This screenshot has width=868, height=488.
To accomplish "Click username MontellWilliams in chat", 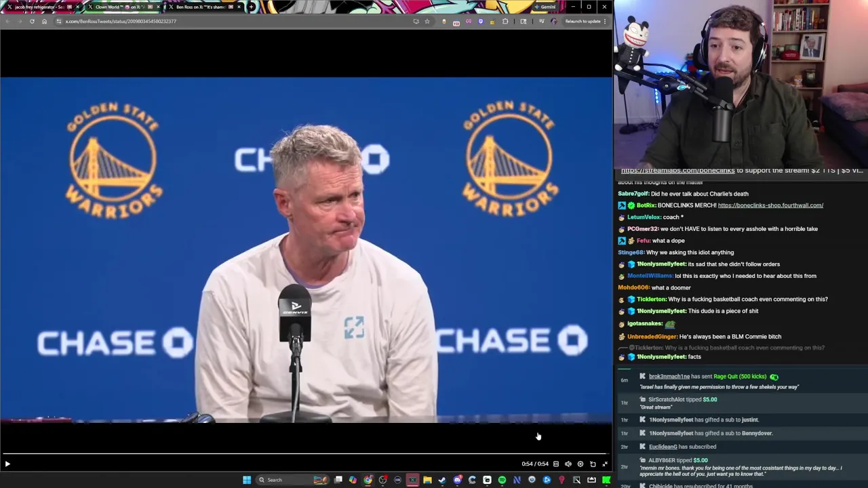I will (x=650, y=276).
